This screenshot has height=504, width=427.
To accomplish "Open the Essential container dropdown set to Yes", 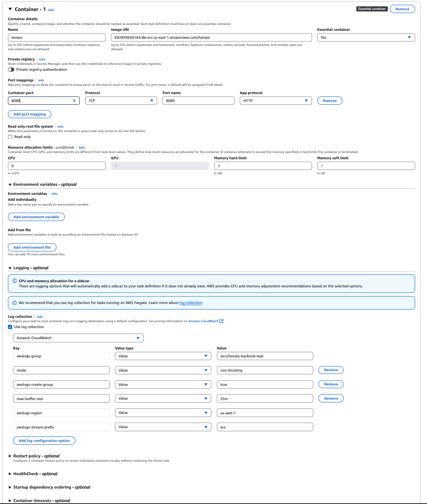I will [366, 38].
